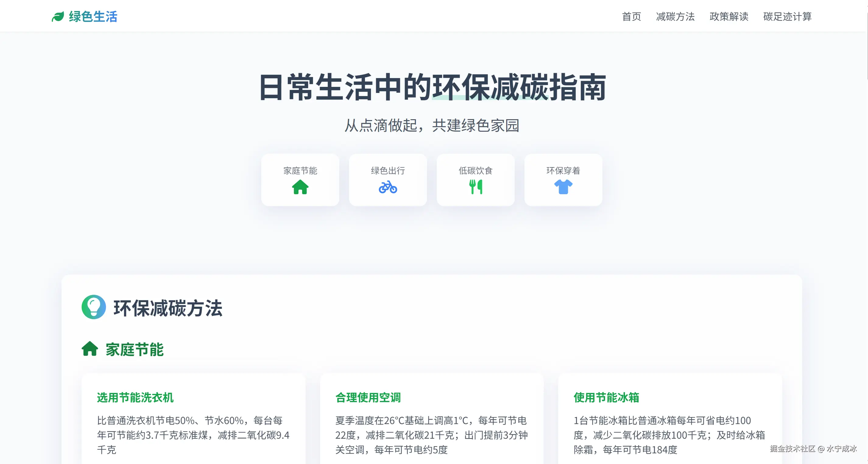Viewport: 868px width, 464px height.
Task: Go to 减碳方法 in the navigation bar
Action: click(675, 16)
